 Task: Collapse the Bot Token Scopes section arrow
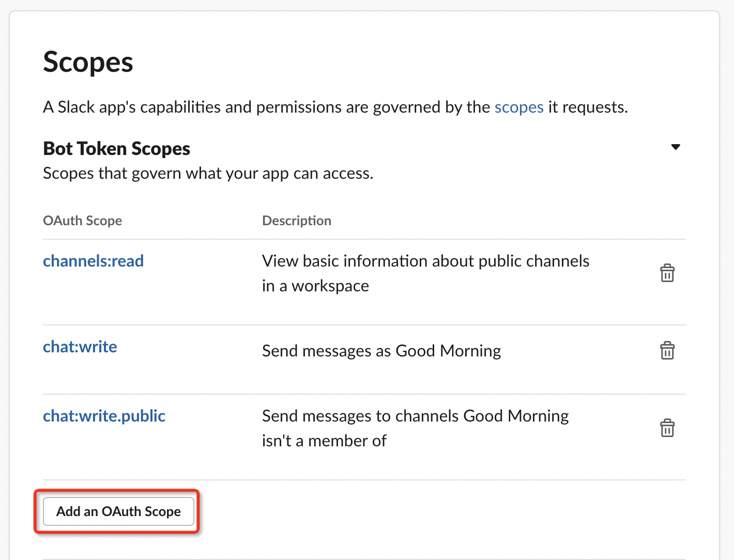675,147
